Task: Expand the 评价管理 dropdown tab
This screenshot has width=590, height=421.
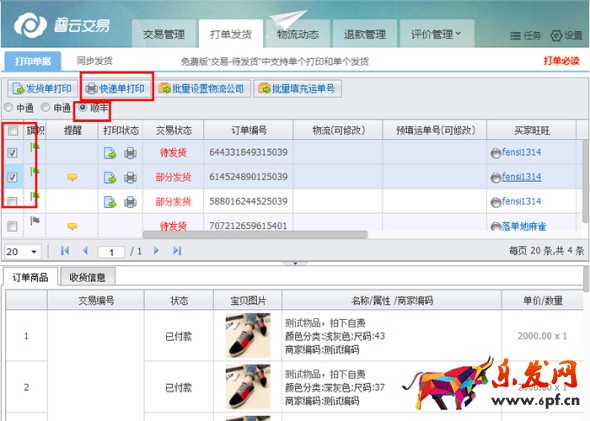Action: pos(436,34)
